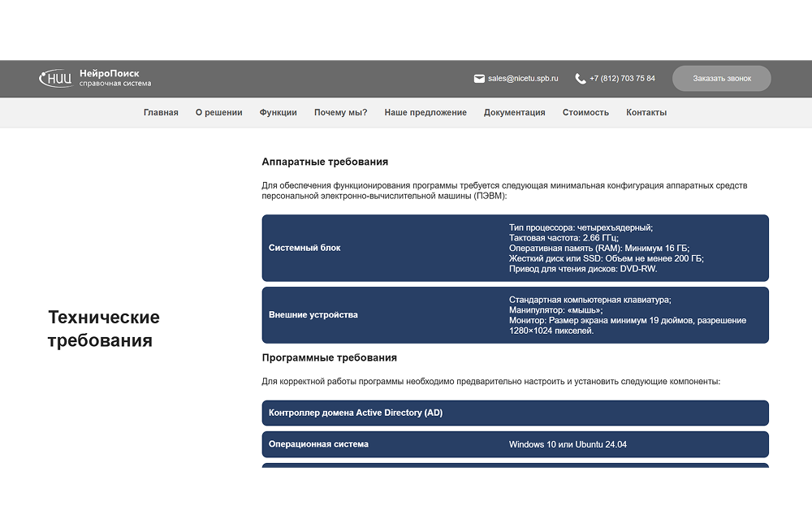Screen dimensions: 812x528
Task: Go to the Контакты page
Action: pos(646,112)
